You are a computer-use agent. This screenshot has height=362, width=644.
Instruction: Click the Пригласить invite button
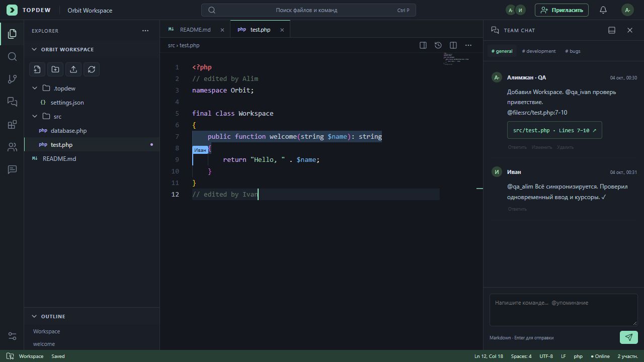point(561,10)
